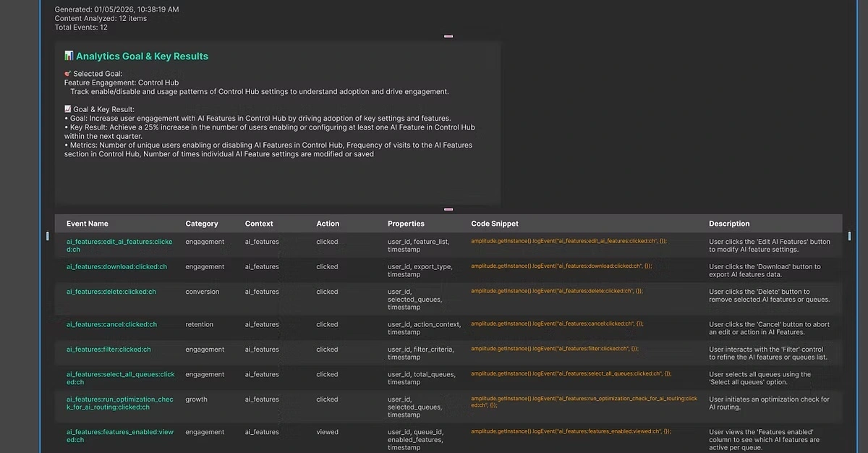The height and width of the screenshot is (453, 868).
Task: Click the 'Properties' column header
Action: coord(406,224)
